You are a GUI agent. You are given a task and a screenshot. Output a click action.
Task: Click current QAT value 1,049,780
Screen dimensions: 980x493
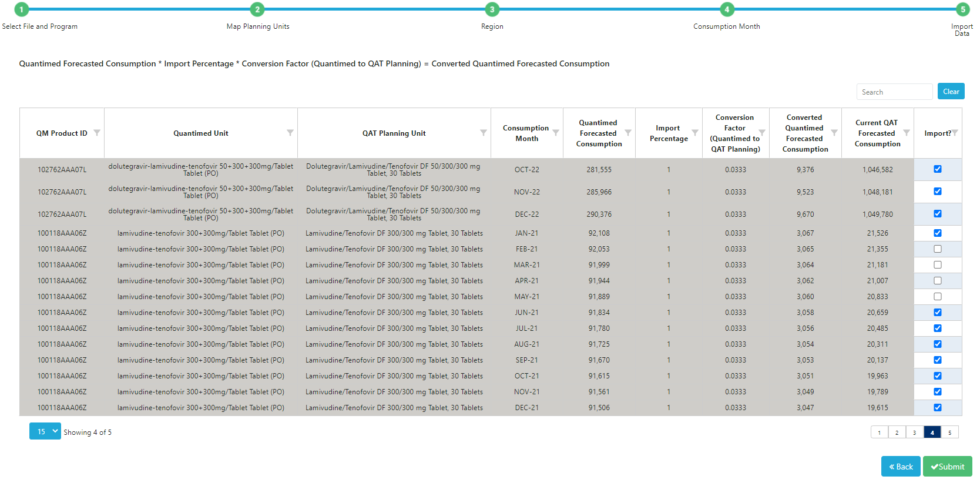(878, 214)
